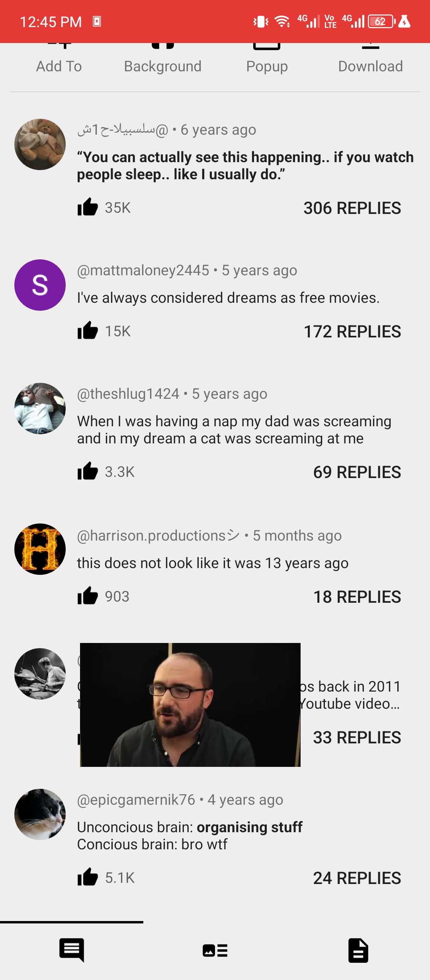Open @harrison.productions flaming H avatar
The image size is (430, 980).
(40, 549)
